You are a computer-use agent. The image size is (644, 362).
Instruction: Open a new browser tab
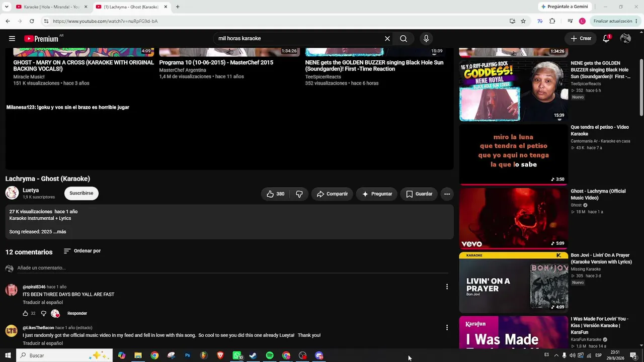178,7
